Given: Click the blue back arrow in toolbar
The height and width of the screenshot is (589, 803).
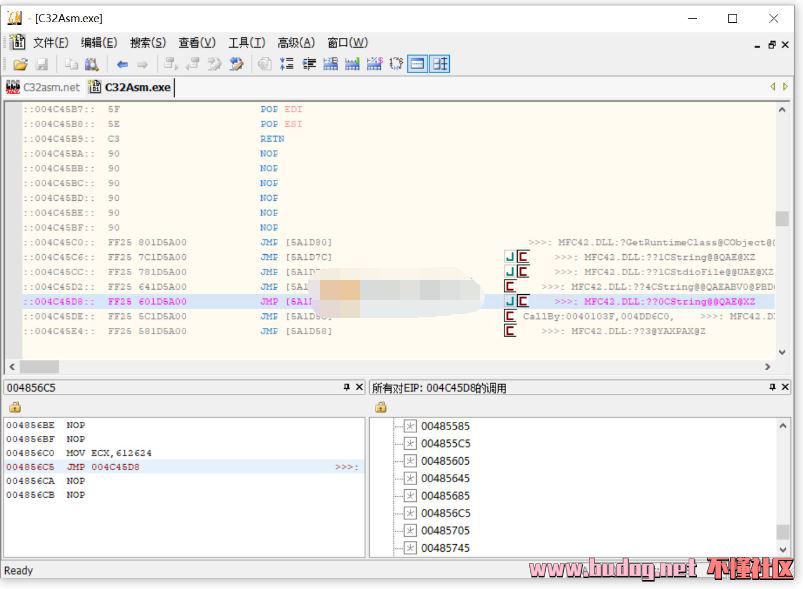Looking at the screenshot, I should 123,64.
